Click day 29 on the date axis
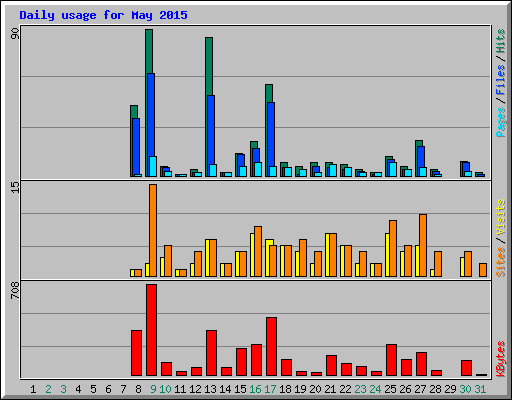Viewport: 512px width, 400px height. 450,389
